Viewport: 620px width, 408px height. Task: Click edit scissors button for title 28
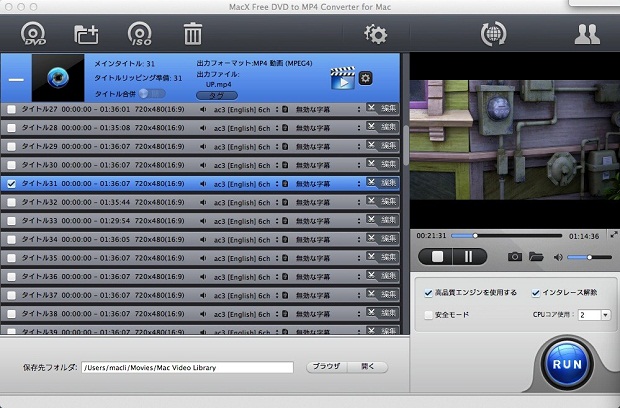382,127
